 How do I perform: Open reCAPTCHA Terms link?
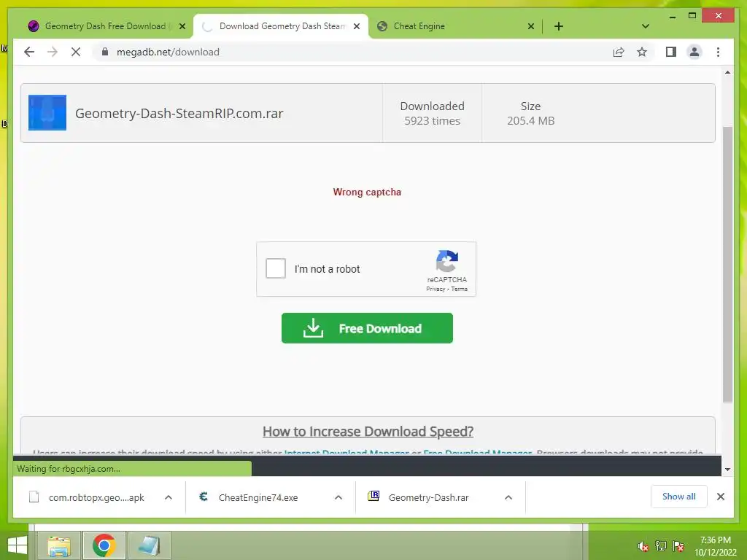pos(460,289)
